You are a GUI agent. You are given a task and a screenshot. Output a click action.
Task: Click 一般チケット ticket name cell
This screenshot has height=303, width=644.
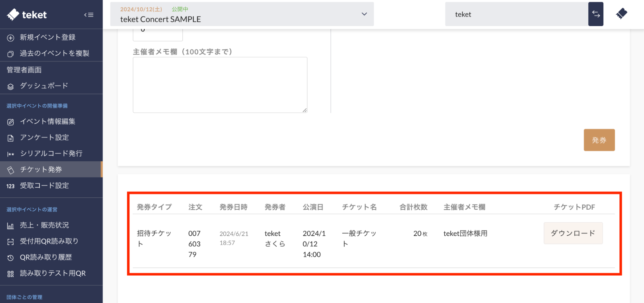(359, 239)
